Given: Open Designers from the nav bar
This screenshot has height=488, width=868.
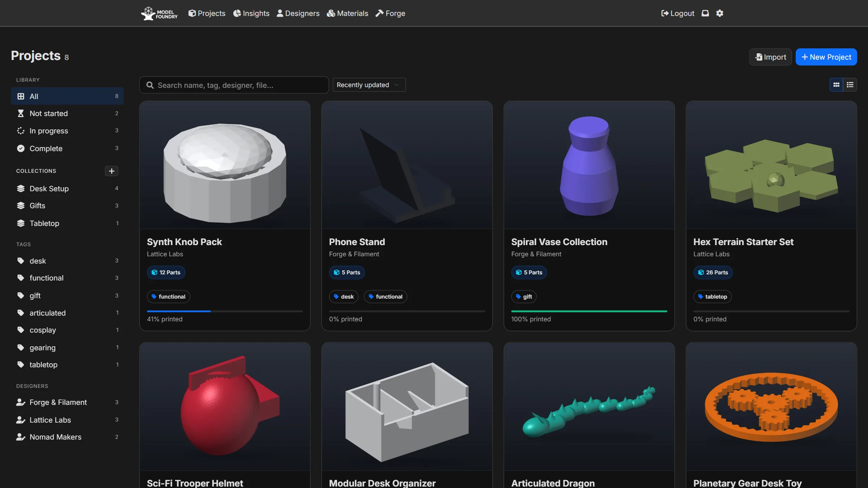Looking at the screenshot, I should pyautogui.click(x=298, y=13).
